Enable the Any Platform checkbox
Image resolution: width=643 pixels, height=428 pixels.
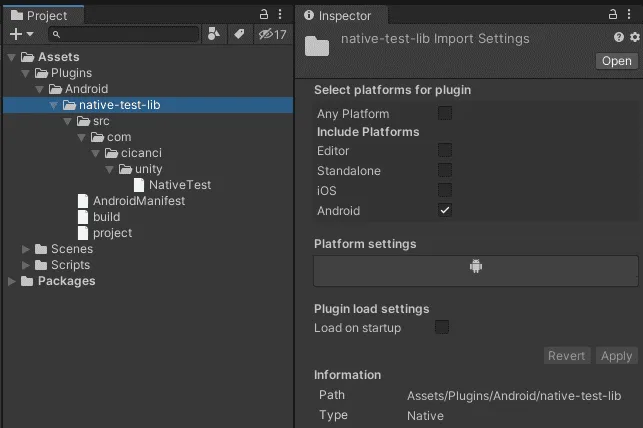click(445, 113)
